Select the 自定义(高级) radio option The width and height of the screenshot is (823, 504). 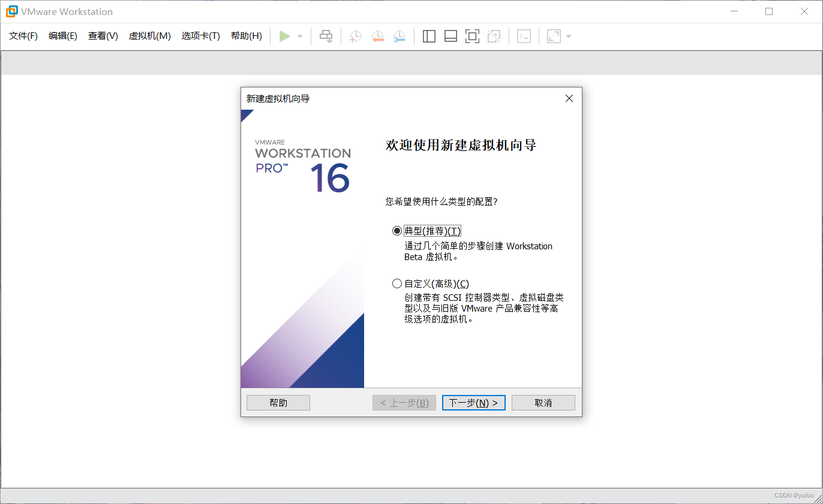tap(397, 283)
